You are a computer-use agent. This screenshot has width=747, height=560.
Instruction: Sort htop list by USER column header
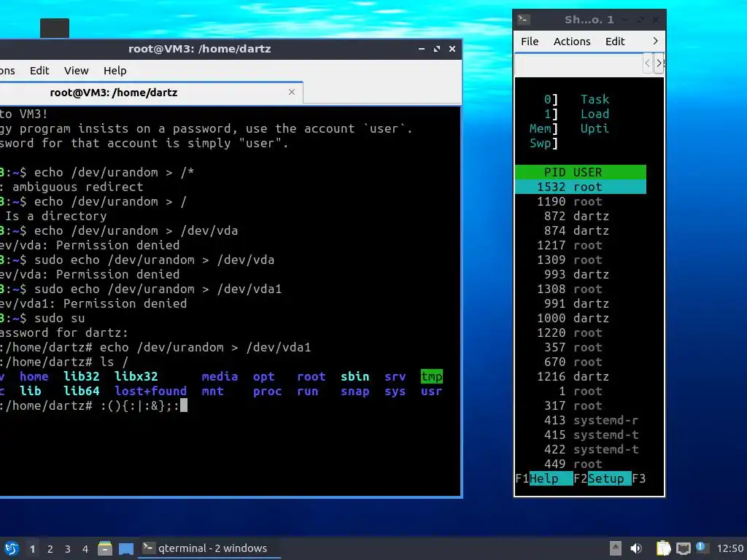pos(587,172)
